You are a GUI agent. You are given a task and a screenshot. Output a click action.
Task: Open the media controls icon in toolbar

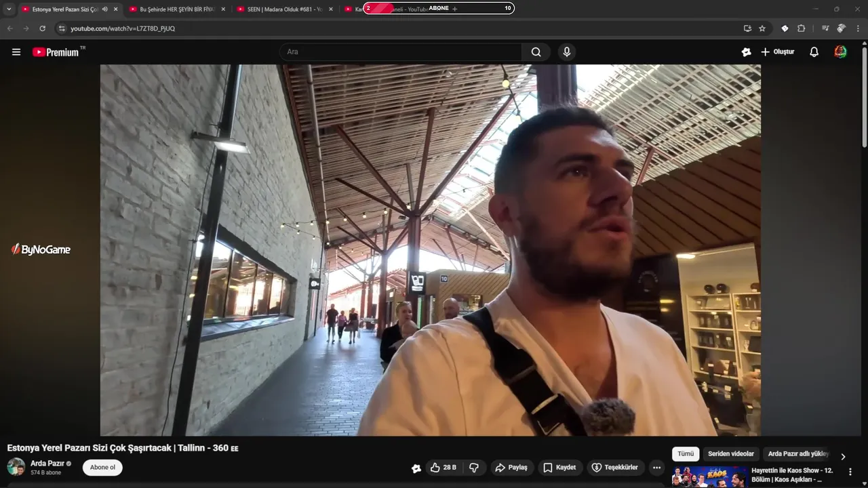click(825, 28)
